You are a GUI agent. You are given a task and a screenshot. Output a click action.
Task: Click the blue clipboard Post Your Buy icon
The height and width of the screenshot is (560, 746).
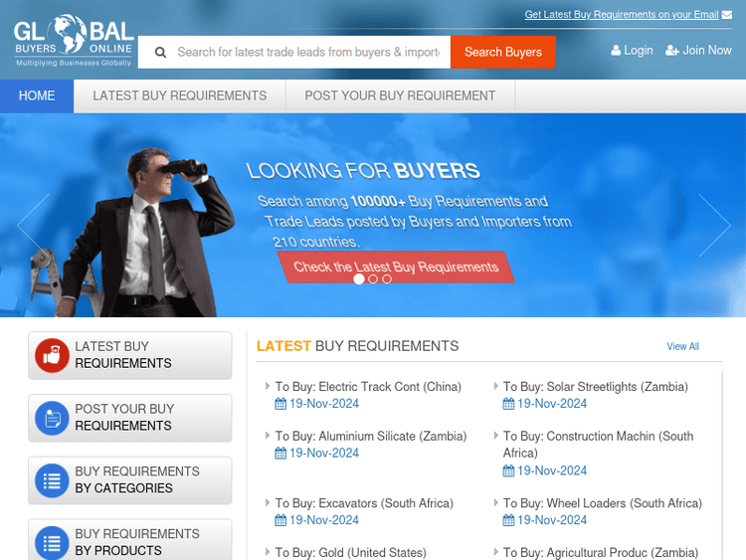[x=53, y=418]
